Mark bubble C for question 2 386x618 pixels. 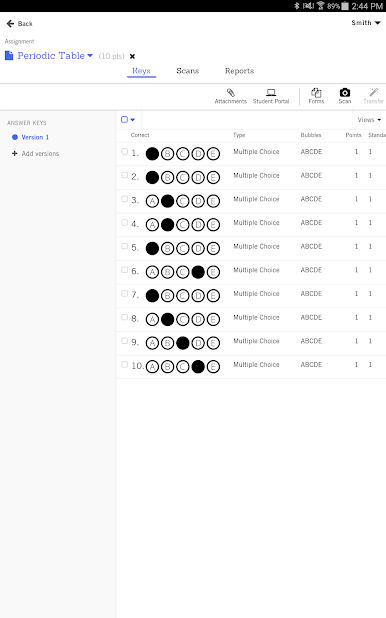183,177
